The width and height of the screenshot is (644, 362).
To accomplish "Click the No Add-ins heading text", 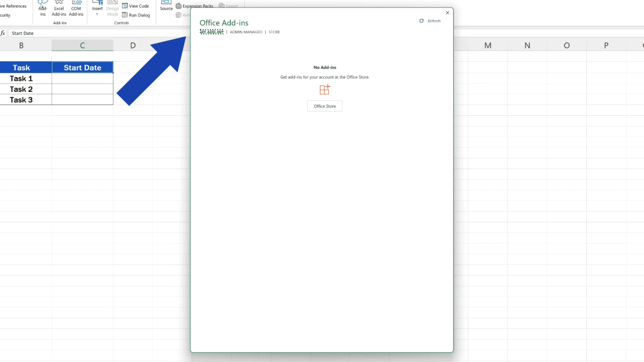I will click(x=325, y=67).
